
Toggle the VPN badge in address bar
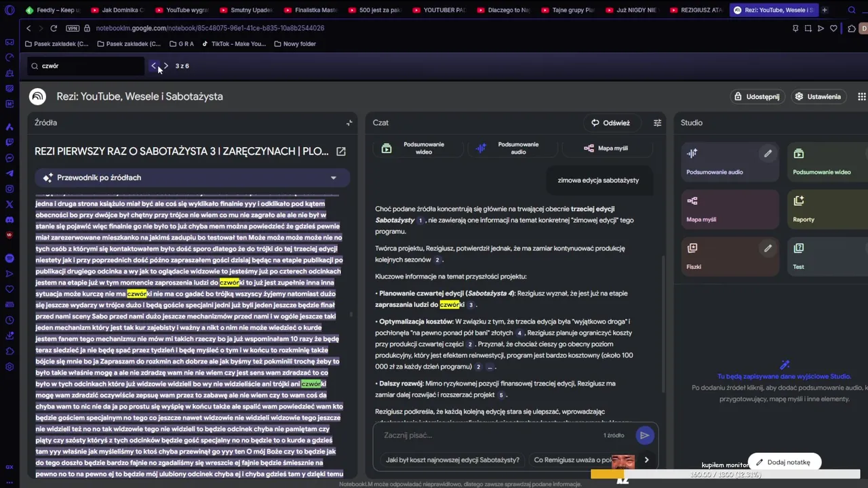[73, 28]
